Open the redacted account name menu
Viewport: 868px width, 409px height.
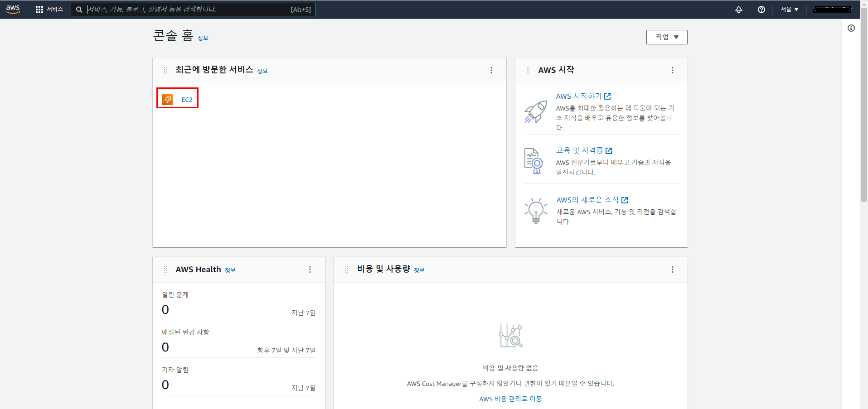click(x=832, y=10)
